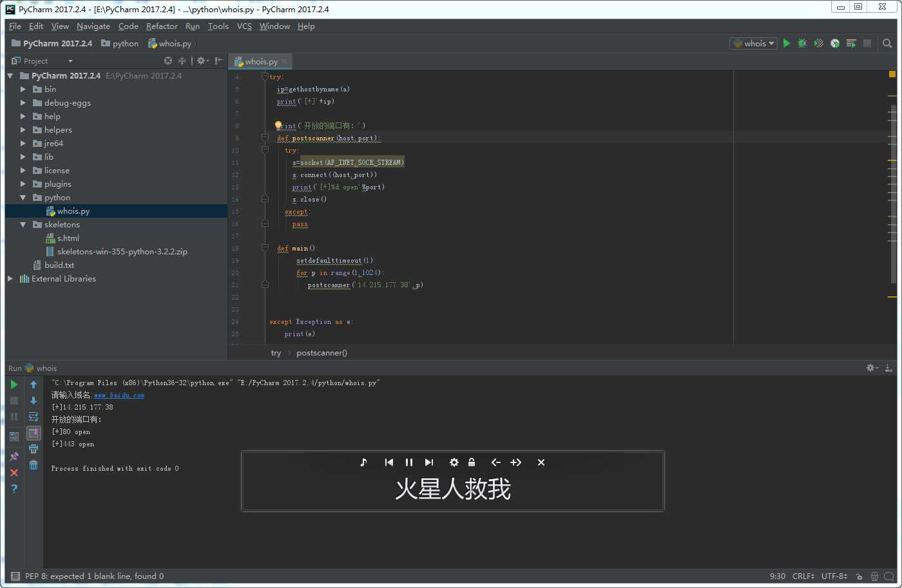Screen dimensions: 902x588
Task: Open the VCS menu
Action: point(244,26)
